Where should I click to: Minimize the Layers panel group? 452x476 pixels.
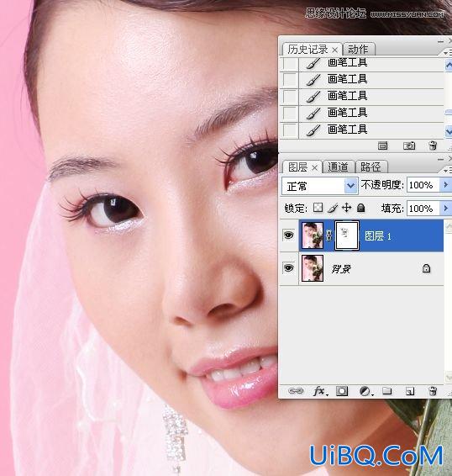coord(440,159)
